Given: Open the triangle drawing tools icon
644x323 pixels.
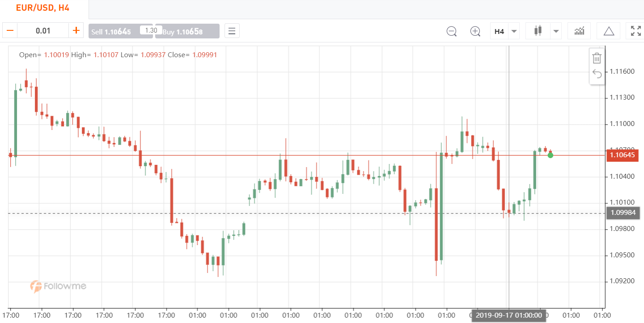Looking at the screenshot, I should click(609, 31).
